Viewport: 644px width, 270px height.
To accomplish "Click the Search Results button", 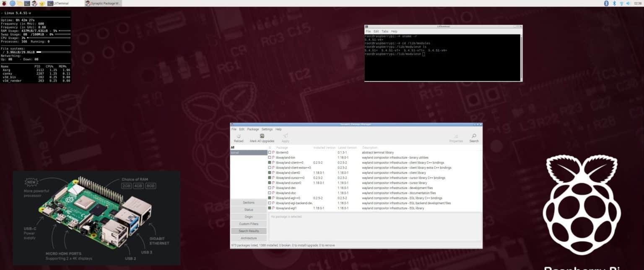I will (249, 231).
